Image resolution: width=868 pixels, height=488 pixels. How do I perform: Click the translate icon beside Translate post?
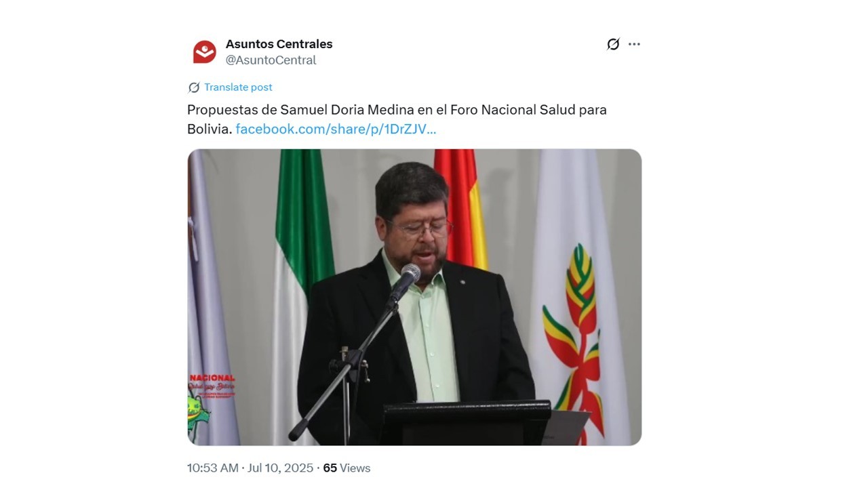[194, 87]
